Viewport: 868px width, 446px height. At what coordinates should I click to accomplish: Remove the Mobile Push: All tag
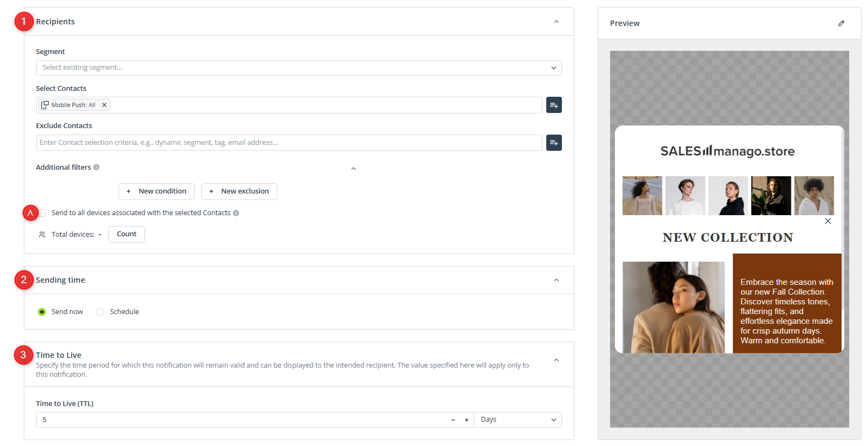[104, 105]
